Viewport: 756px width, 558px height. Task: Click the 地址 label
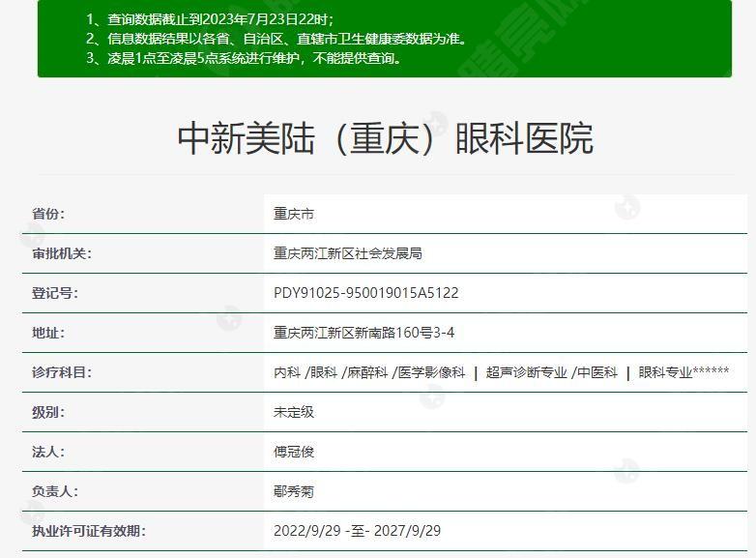click(x=48, y=333)
